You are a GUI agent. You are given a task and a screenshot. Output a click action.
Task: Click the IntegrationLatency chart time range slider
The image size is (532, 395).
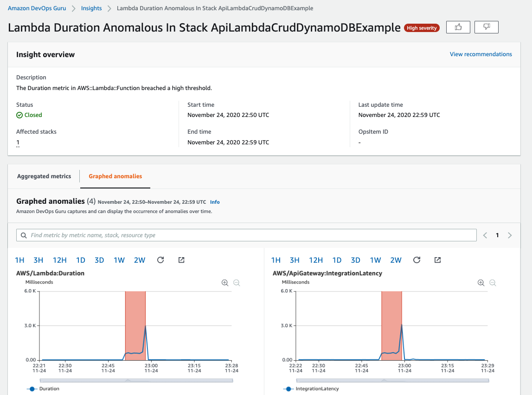point(392,381)
